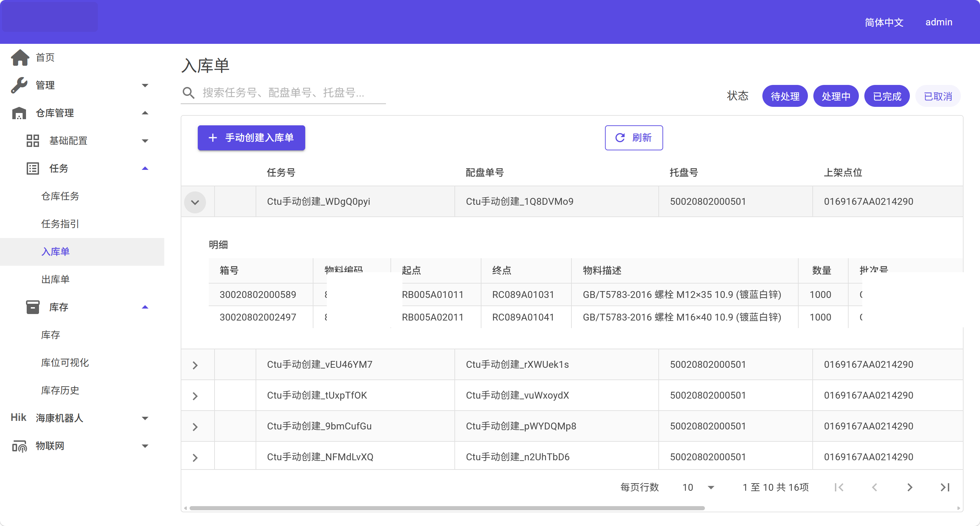Open 仓库任务 menu item

tap(60, 196)
